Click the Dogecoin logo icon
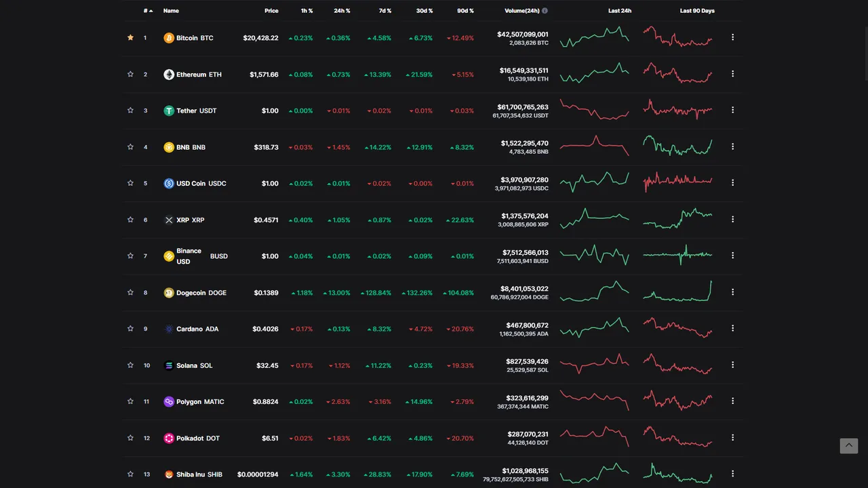Screen dimensions: 868x488 click(x=169, y=293)
